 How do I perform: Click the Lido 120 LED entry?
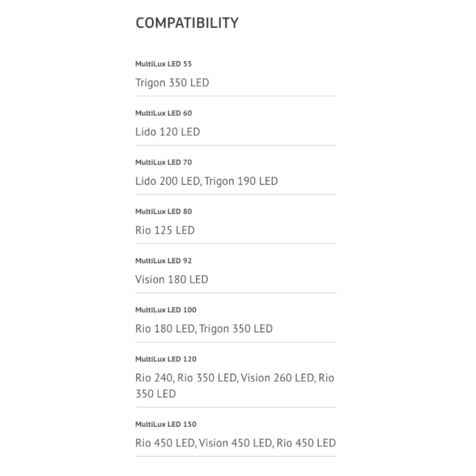pyautogui.click(x=167, y=132)
